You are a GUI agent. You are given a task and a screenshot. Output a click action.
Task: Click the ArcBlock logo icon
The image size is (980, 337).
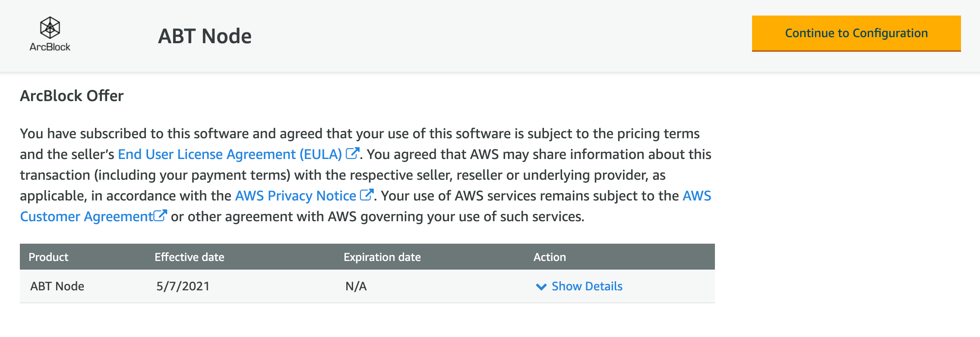coord(50,28)
